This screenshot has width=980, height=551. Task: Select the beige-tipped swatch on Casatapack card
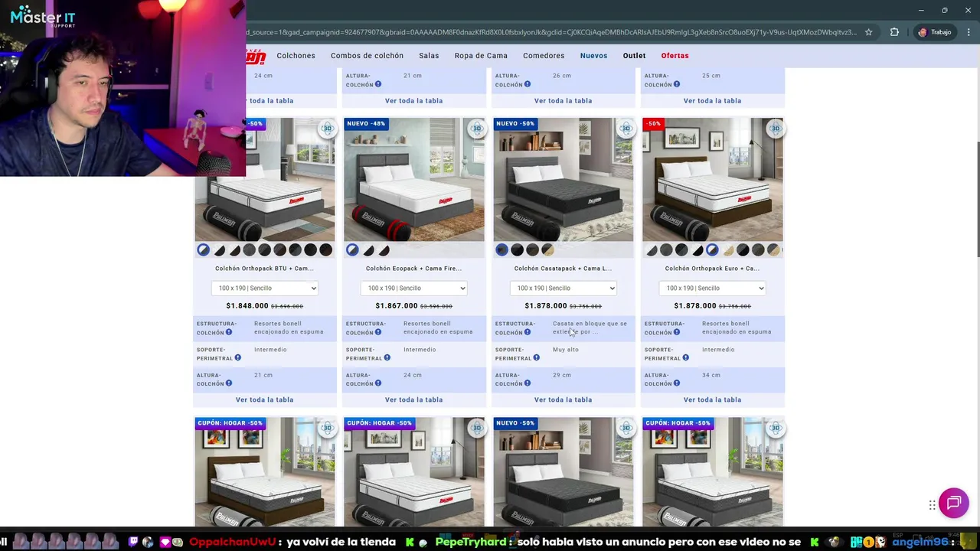click(547, 249)
